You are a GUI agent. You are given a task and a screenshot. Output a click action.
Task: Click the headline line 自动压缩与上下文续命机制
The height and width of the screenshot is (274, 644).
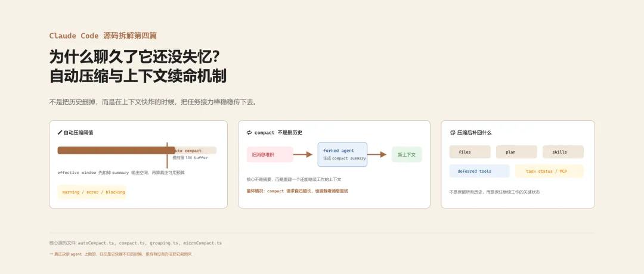click(138, 76)
